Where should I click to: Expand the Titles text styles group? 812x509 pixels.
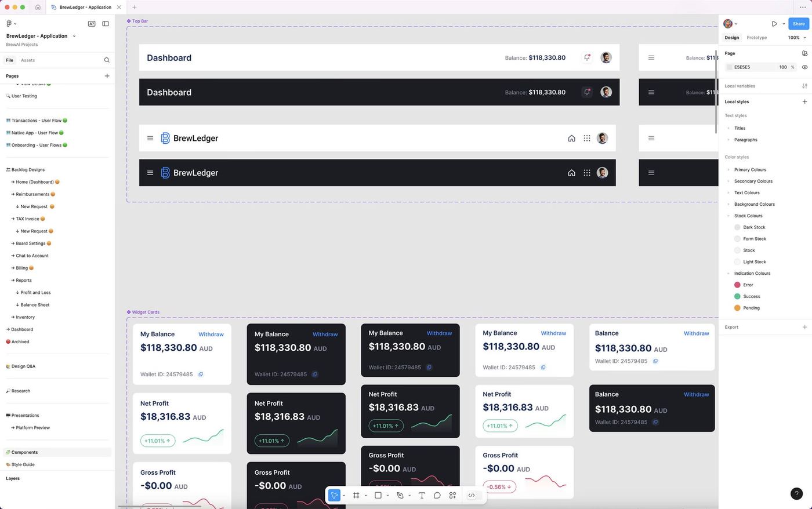(728, 128)
